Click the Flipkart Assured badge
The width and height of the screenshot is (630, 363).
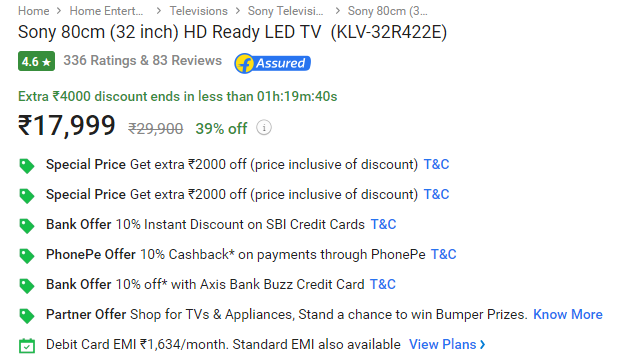[x=272, y=63]
